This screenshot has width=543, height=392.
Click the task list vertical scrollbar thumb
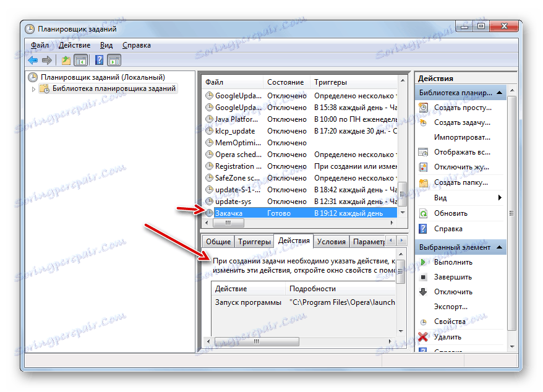pyautogui.click(x=403, y=194)
